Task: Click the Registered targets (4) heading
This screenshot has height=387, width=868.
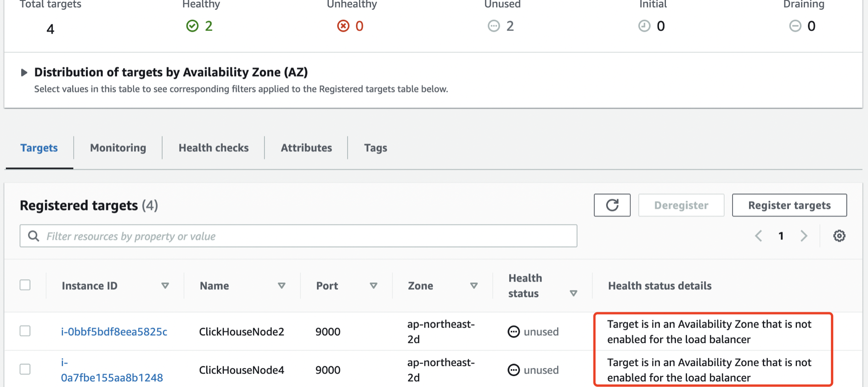Action: (x=89, y=205)
